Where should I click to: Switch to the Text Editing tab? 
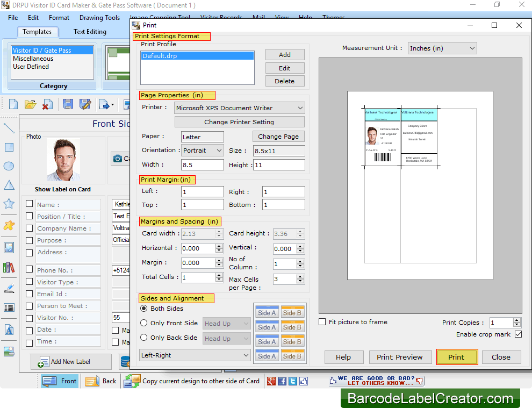pyautogui.click(x=89, y=32)
